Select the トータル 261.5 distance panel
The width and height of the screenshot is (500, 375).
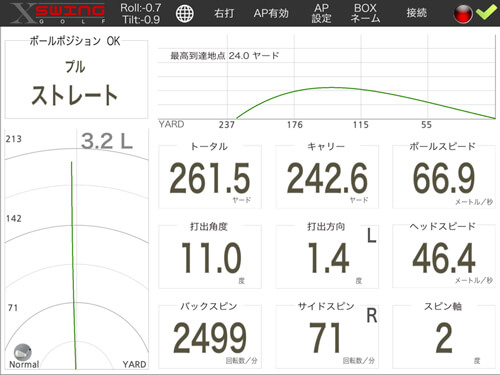click(x=210, y=176)
